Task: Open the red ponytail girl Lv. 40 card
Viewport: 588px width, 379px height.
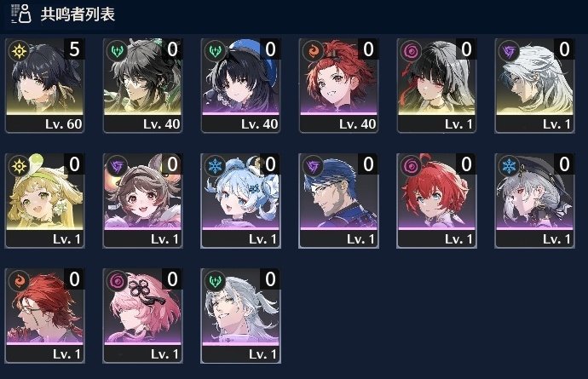Action: click(x=338, y=85)
